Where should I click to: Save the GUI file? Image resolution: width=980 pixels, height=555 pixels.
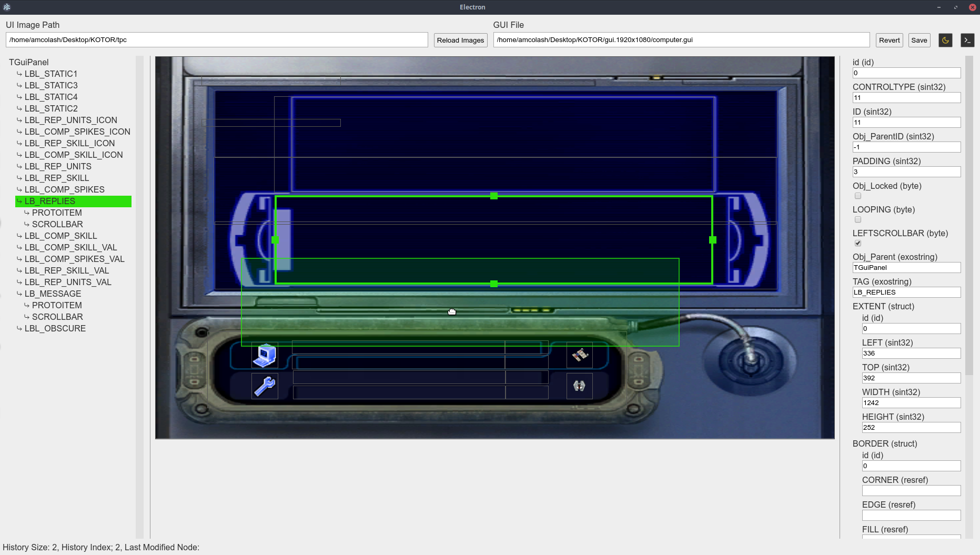coord(919,40)
